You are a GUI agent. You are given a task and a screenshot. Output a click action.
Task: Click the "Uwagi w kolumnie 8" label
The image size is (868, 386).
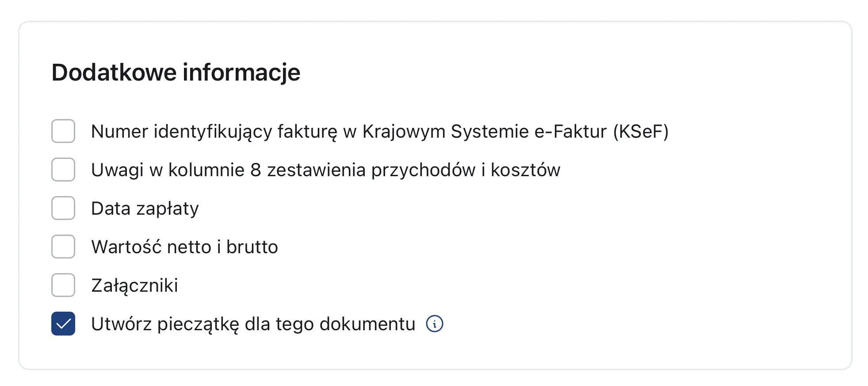pyautogui.click(x=325, y=170)
